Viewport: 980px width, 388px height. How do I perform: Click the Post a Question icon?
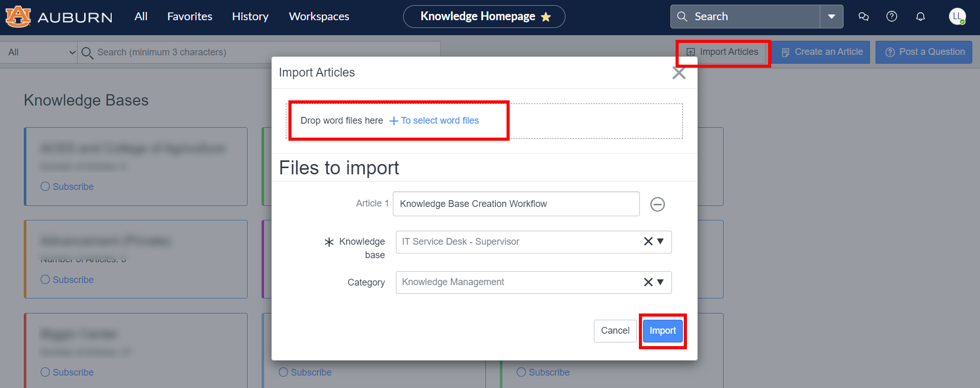tap(890, 52)
